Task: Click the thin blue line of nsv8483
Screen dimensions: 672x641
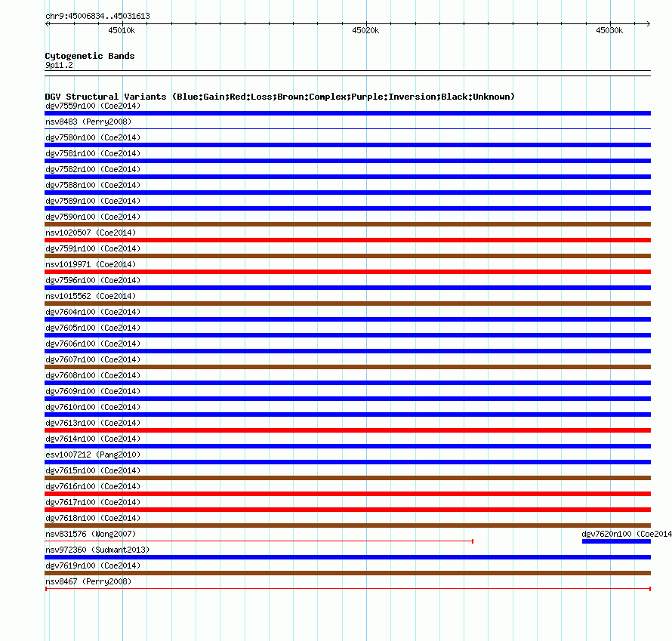Action: point(347,128)
